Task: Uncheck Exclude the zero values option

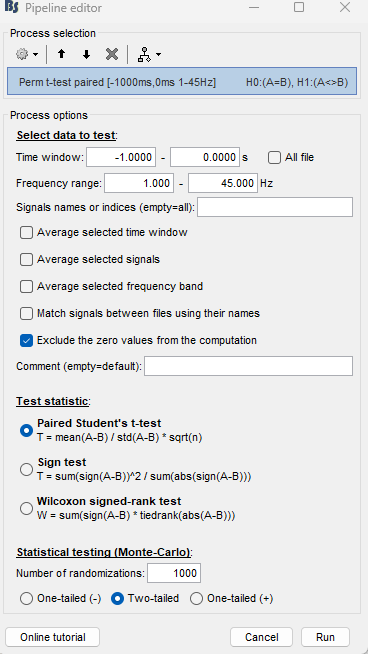Action: pos(26,340)
